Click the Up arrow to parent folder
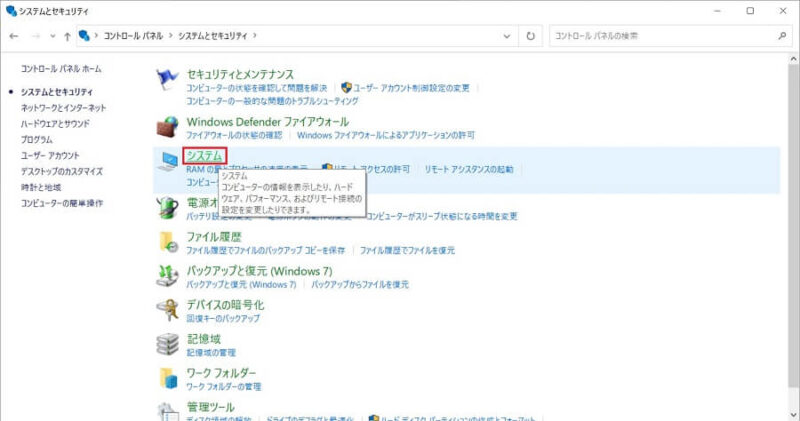 coord(67,36)
